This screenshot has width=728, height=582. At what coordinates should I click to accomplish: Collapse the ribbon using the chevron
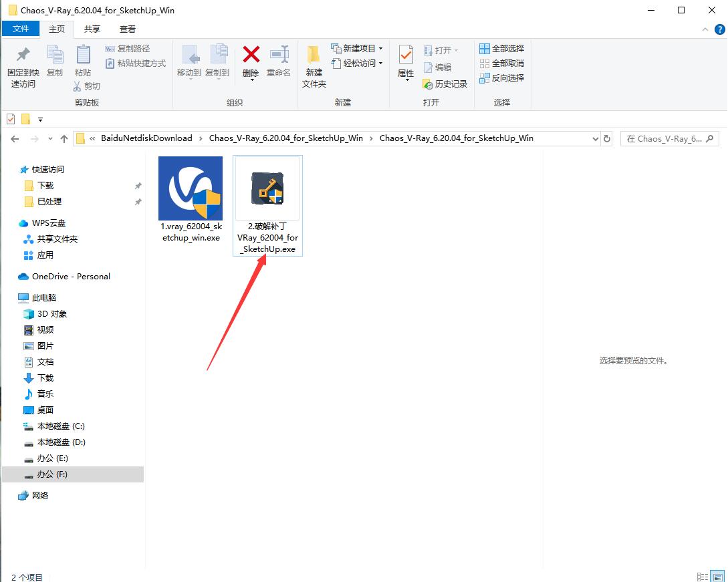[705, 29]
